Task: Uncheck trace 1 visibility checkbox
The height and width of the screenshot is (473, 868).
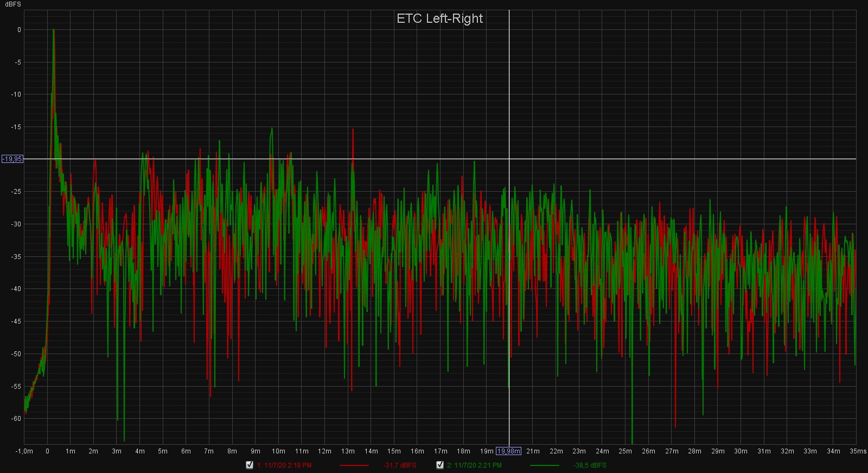Action: coord(250,465)
